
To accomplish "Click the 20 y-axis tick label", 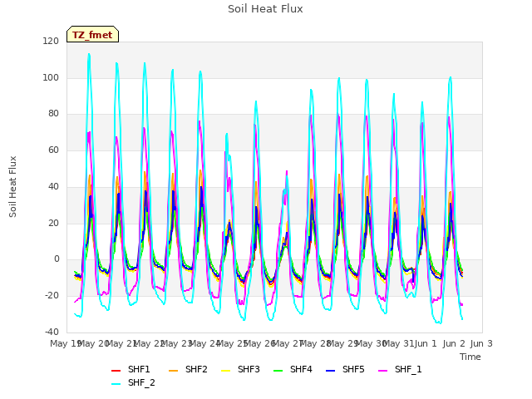I will pos(53,224).
